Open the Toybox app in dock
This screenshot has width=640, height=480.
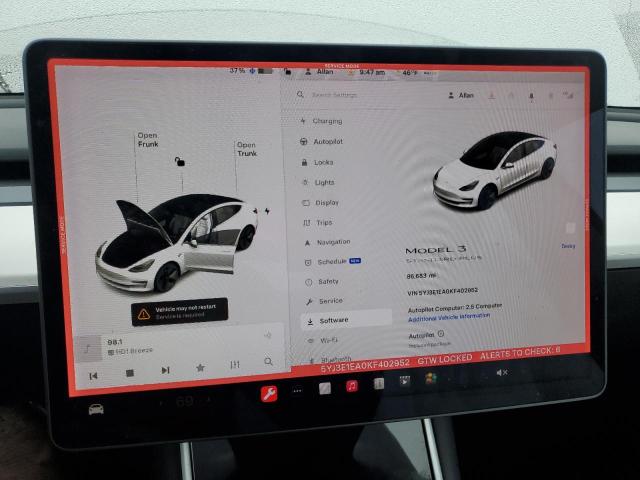point(431,379)
